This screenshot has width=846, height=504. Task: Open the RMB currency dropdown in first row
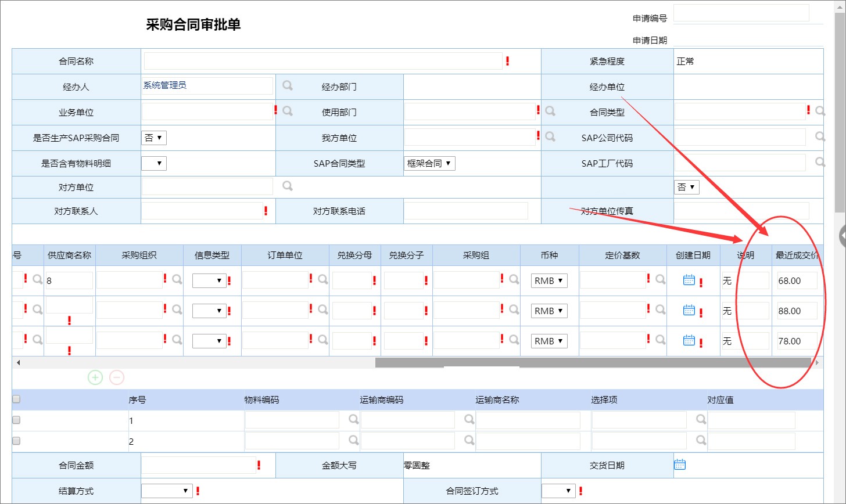click(549, 280)
